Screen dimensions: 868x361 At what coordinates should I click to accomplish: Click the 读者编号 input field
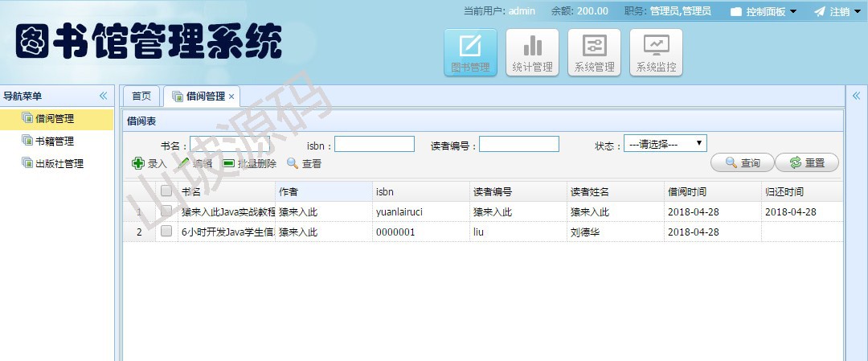[519, 144]
